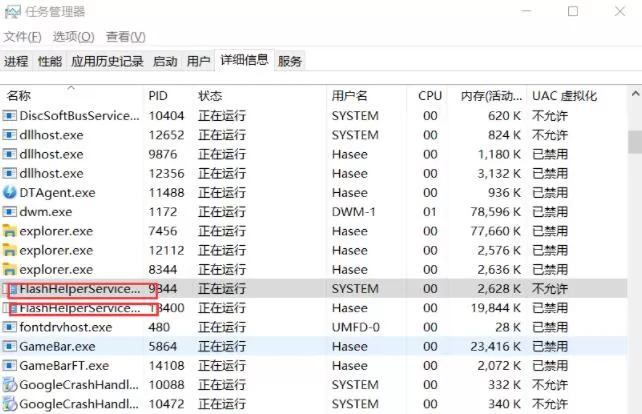Click the GoogleCrashHandler icon for PID 10088
The width and height of the screenshot is (642, 414).
[x=9, y=385]
